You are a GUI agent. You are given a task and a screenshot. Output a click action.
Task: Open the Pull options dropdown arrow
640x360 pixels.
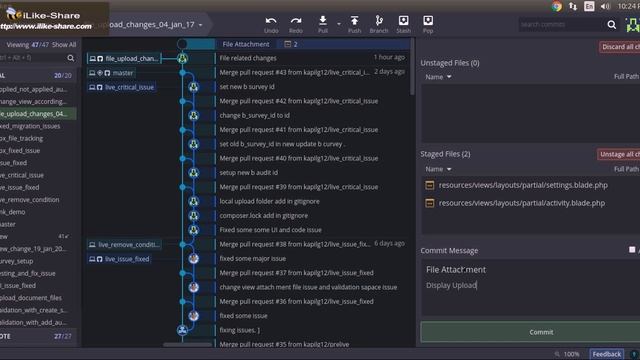tap(339, 24)
